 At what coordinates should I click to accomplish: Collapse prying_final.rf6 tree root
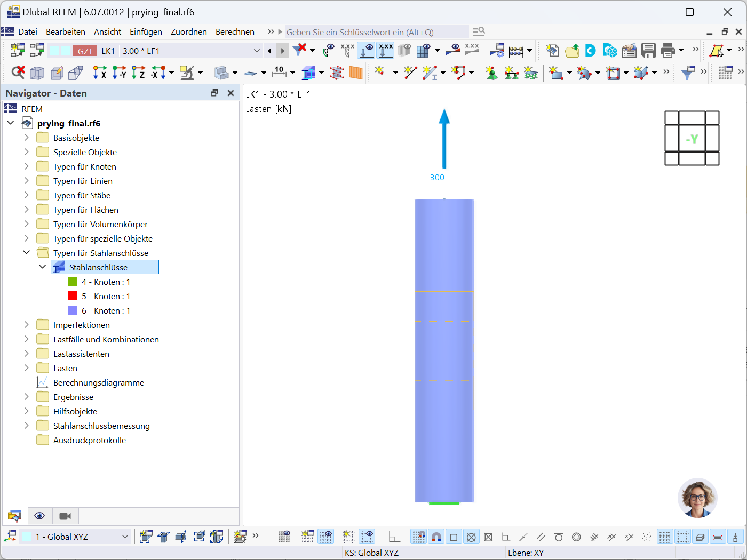[10, 123]
